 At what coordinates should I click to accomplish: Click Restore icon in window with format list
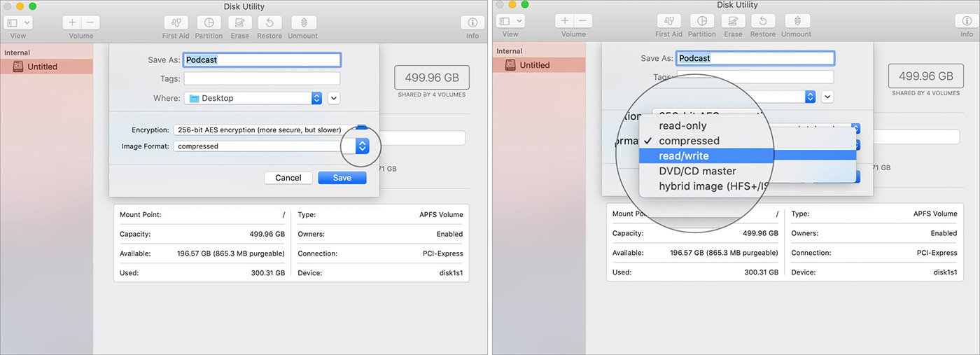pos(763,21)
